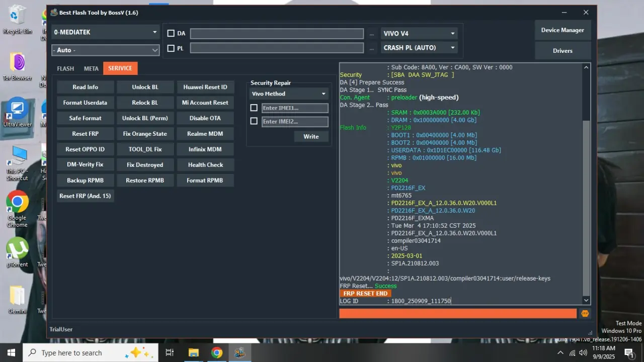
Task: Browse for PL file with the ... button
Action: [x=372, y=49]
